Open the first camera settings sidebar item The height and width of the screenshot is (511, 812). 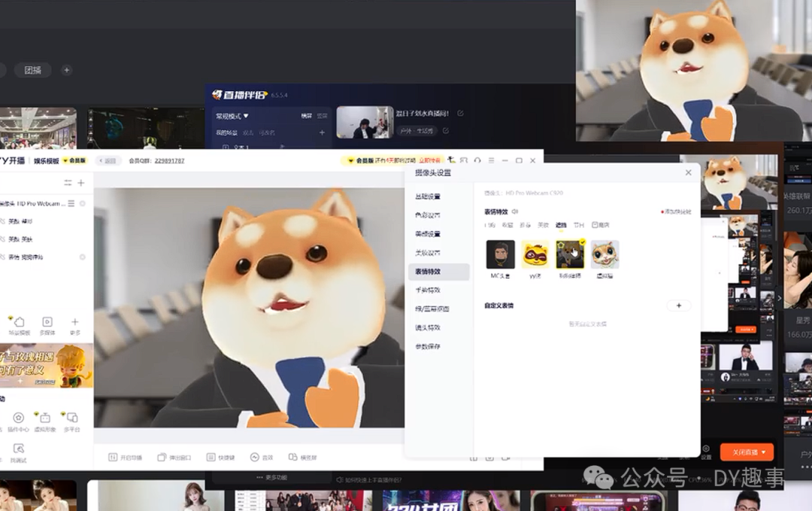pos(427,196)
